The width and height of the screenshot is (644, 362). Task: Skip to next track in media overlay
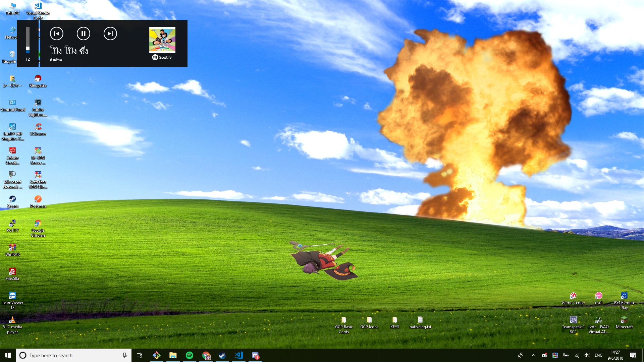110,34
